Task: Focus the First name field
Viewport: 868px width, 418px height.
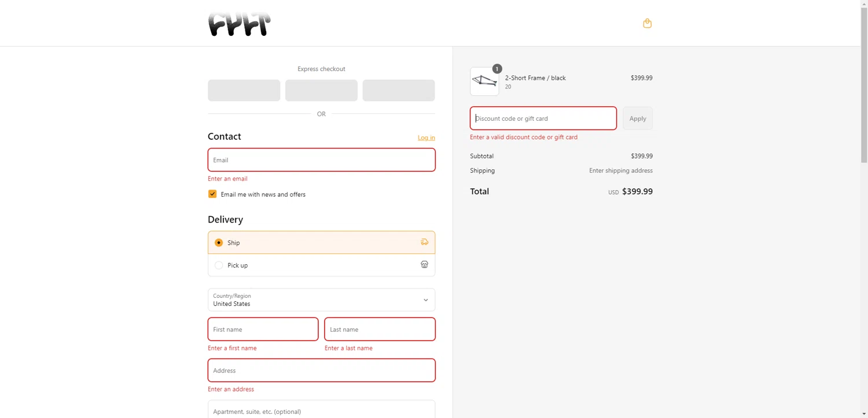Action: tap(263, 330)
